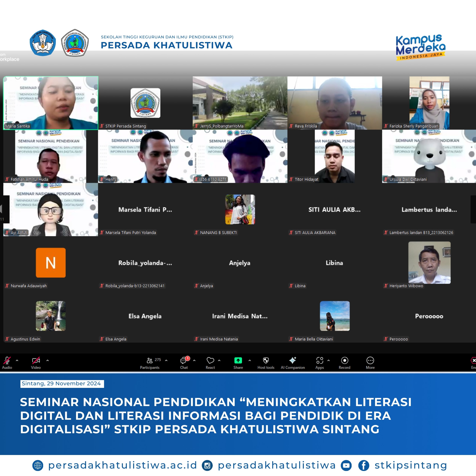Click the End meeting button
The image size is (476, 476).
coord(473,363)
